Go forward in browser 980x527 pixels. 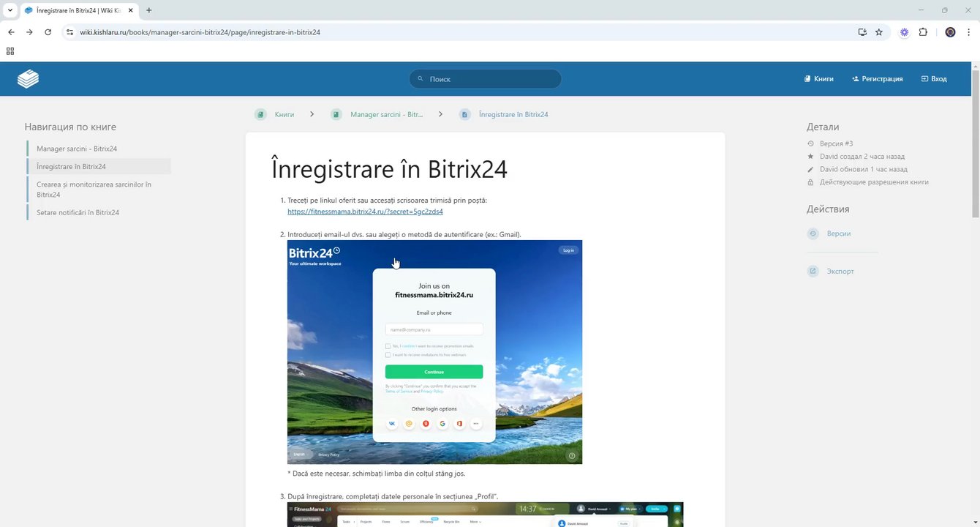29,32
